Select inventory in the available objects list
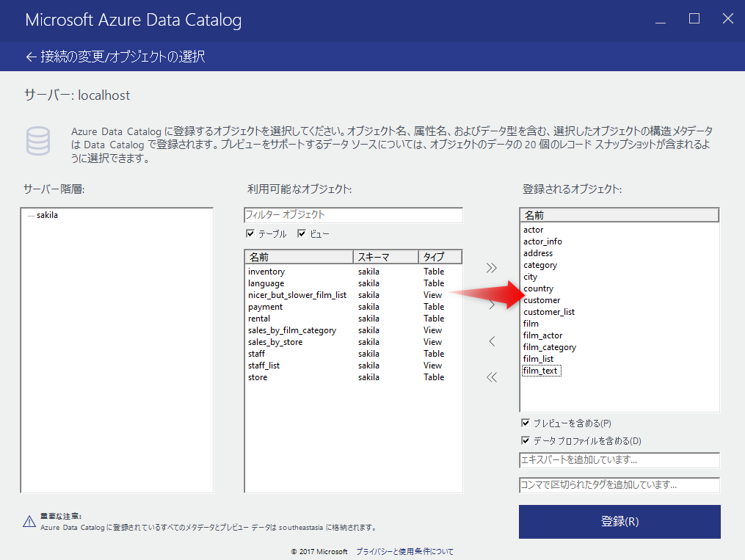Viewport: 745px width, 560px height. (x=353, y=272)
